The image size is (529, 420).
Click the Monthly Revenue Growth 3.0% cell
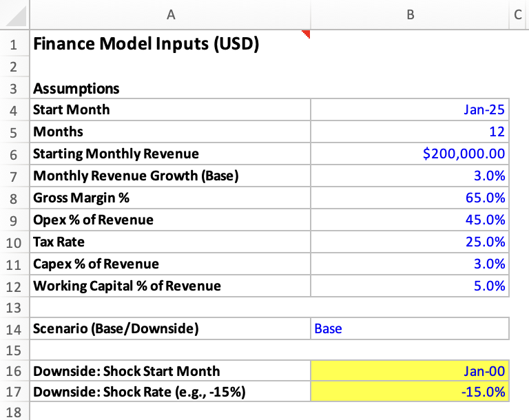point(410,176)
